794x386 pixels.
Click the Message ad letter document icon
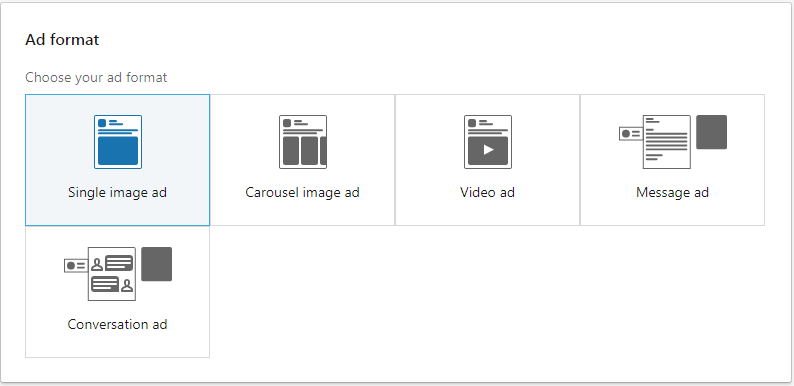pos(667,142)
